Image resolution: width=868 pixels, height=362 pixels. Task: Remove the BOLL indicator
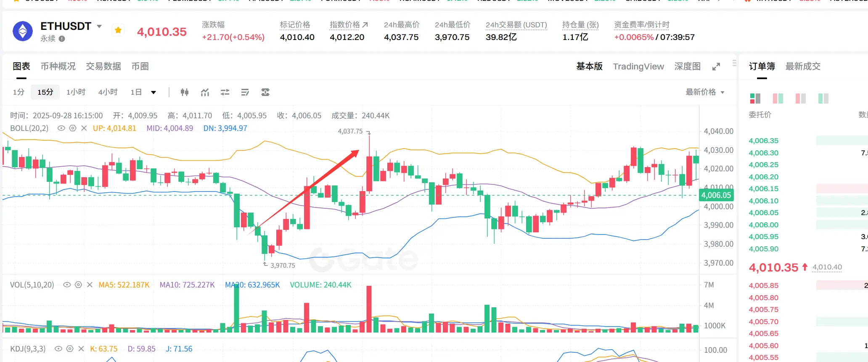click(84, 128)
